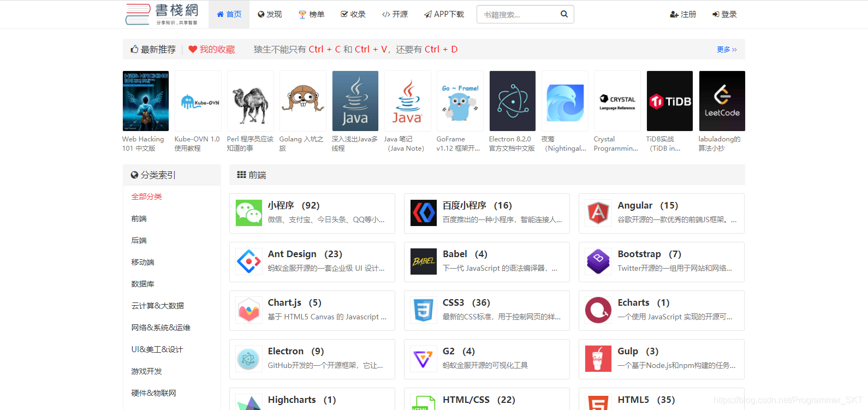Open the Crystal Programming book cover
Screen dimensions: 868x410
tap(617, 101)
